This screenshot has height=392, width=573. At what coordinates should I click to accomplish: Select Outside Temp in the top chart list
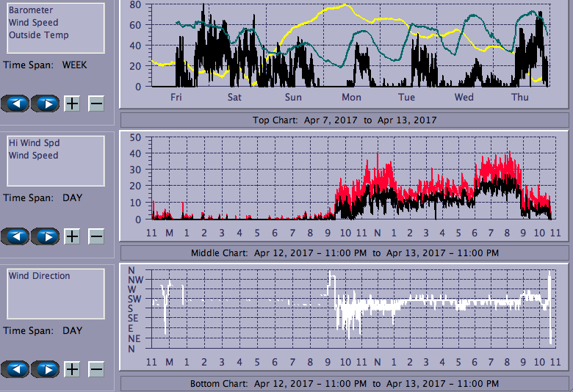38,35
